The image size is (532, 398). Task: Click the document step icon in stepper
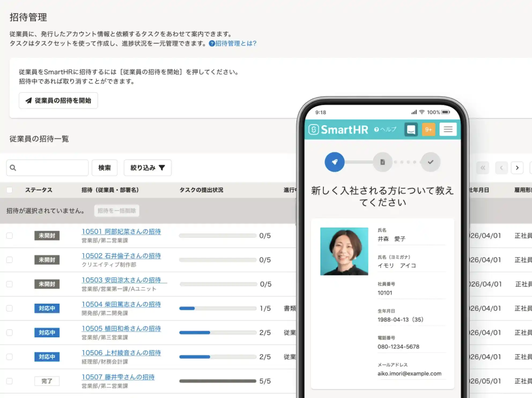[383, 162]
